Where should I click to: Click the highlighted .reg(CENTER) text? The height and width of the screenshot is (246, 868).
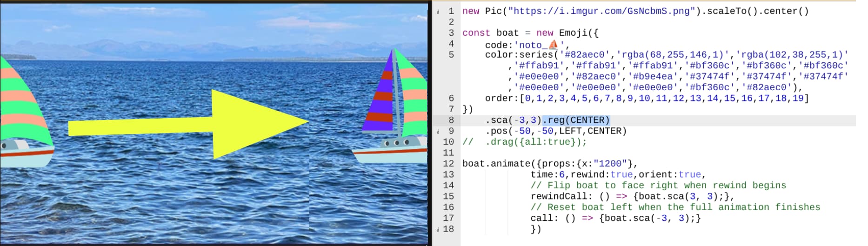[576, 120]
